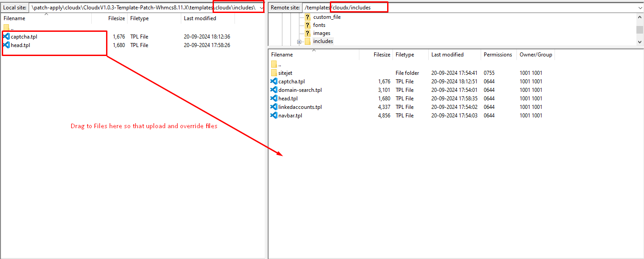Sort remote list by Owner/Group column
The image size is (644, 259).
click(x=535, y=55)
